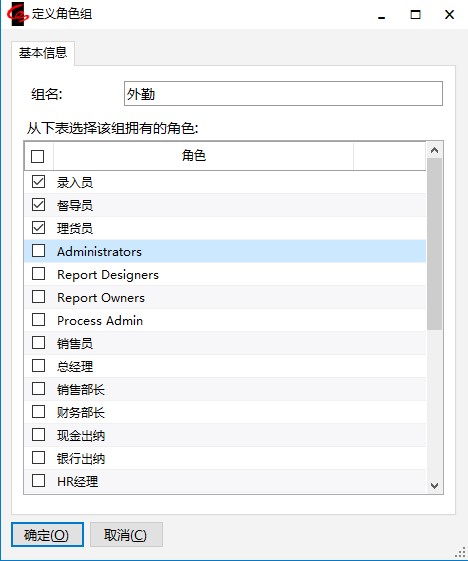Maximize the 定义角色组 window
Image resolution: width=468 pixels, height=561 pixels.
pos(415,15)
